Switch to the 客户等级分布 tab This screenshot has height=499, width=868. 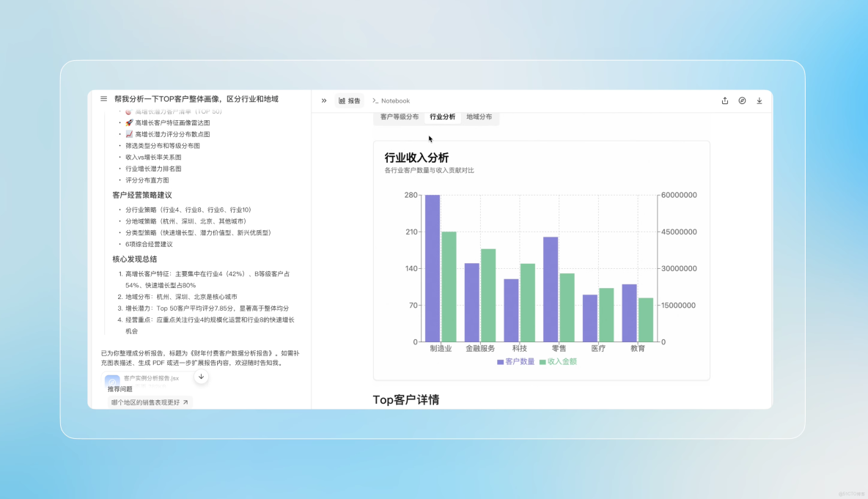399,117
